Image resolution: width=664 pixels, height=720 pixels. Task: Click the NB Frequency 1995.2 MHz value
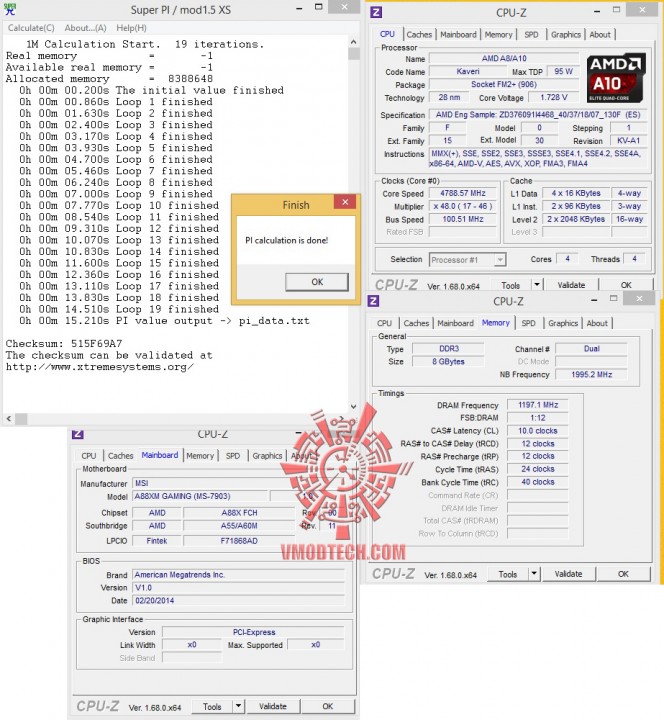tap(591, 375)
